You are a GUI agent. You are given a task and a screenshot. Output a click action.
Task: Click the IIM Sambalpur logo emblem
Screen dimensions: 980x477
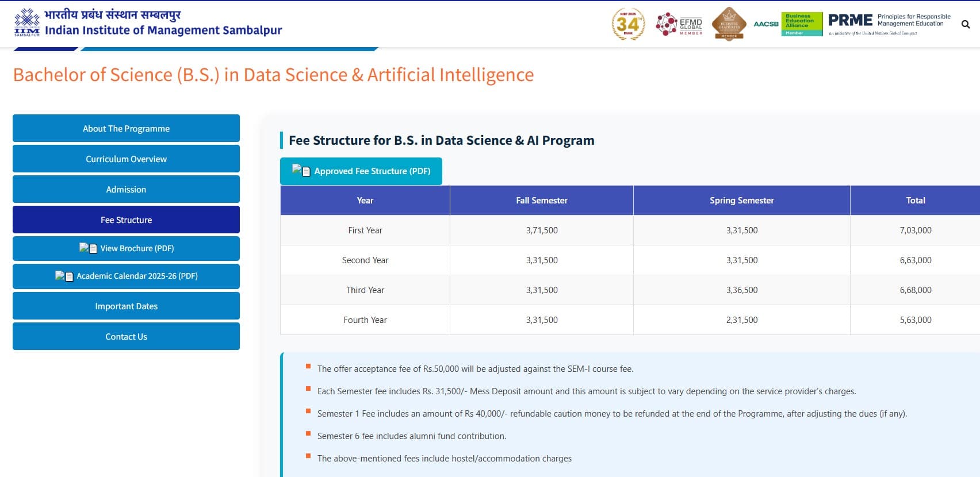coord(27,22)
